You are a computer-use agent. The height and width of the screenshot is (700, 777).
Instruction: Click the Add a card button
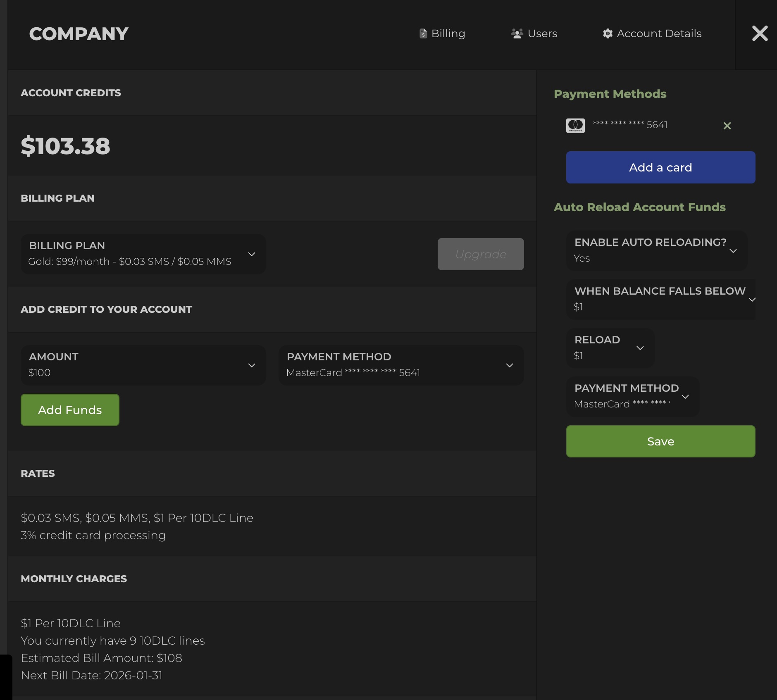coord(660,167)
